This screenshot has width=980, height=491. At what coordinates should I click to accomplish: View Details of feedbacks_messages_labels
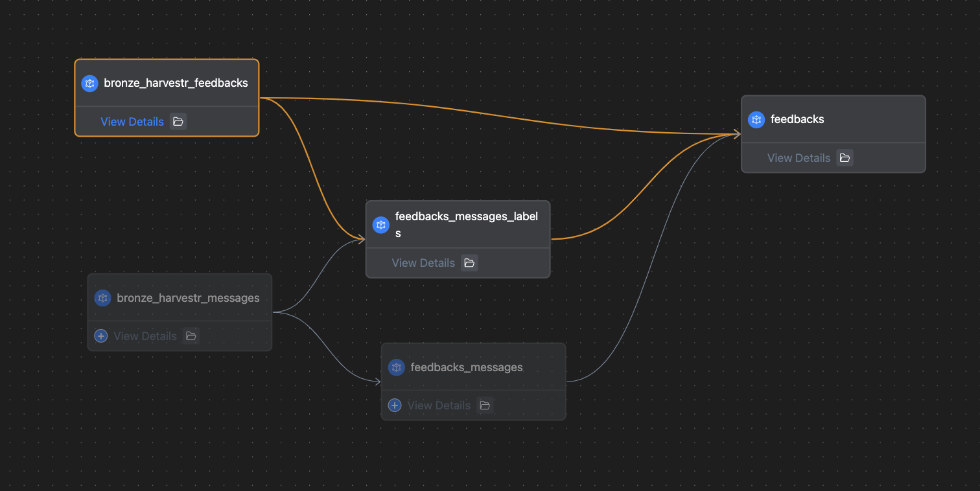(x=423, y=263)
